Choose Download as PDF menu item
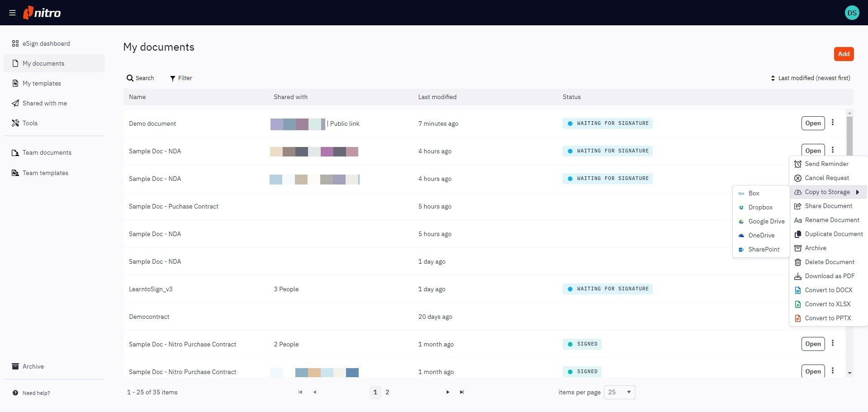 point(830,276)
